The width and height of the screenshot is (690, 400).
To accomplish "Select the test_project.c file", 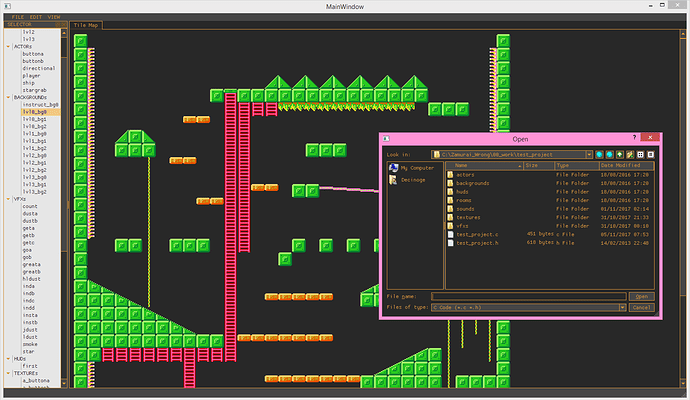I will pyautogui.click(x=473, y=235).
